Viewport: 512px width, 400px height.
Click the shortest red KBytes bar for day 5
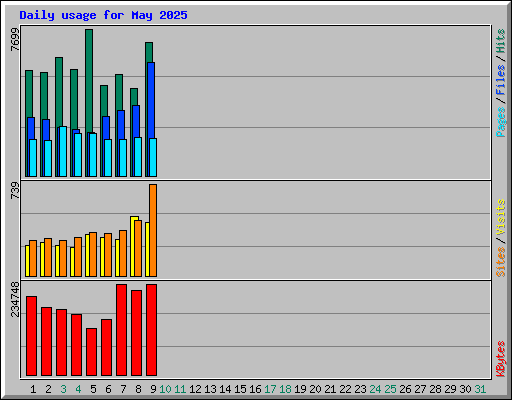pos(91,352)
